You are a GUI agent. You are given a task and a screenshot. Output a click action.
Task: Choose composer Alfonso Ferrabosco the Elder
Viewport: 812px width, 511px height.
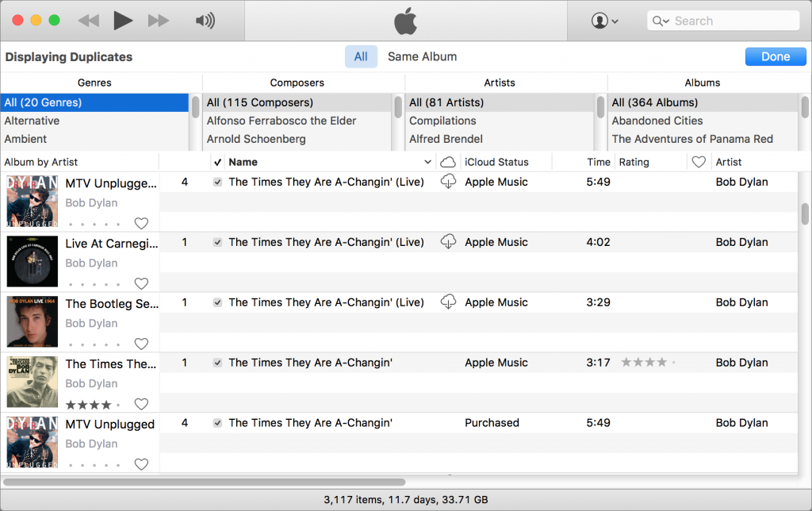pyautogui.click(x=282, y=121)
